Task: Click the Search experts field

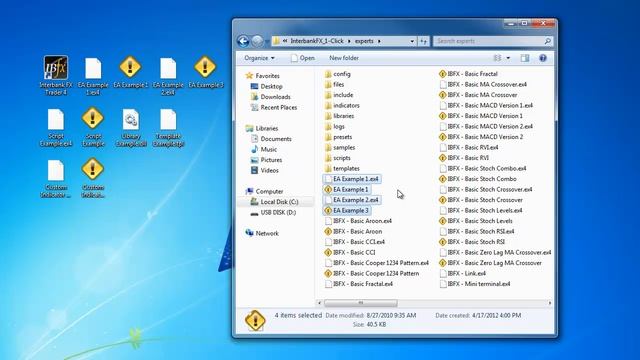Action: (x=493, y=41)
